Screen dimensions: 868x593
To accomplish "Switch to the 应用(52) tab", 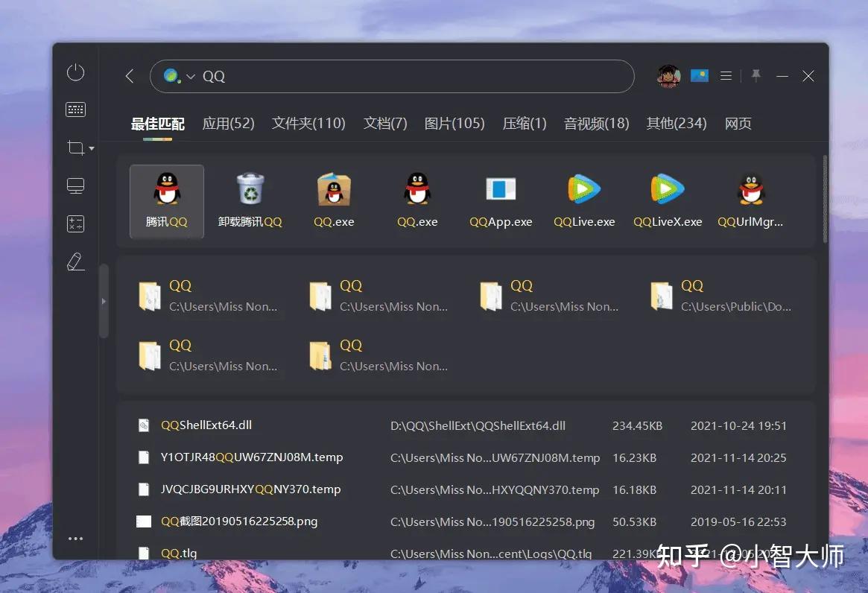I will click(x=228, y=124).
